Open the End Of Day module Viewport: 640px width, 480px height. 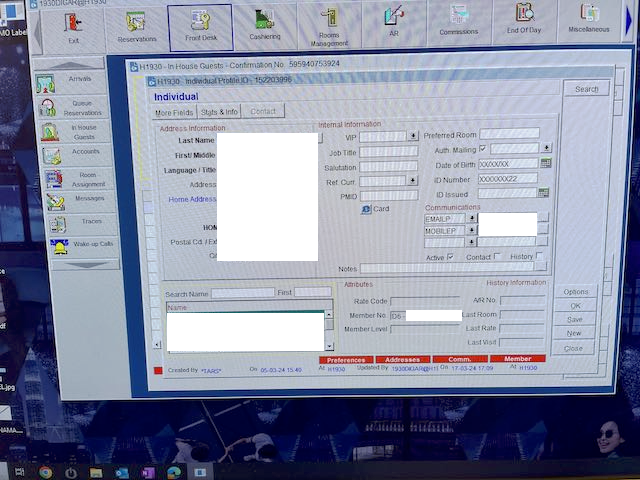525,20
